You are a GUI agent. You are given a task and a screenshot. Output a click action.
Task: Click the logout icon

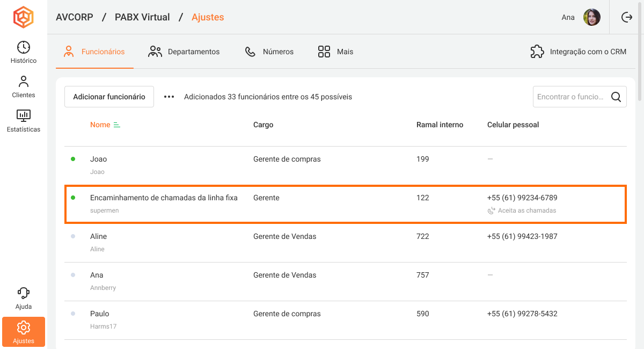click(x=626, y=17)
